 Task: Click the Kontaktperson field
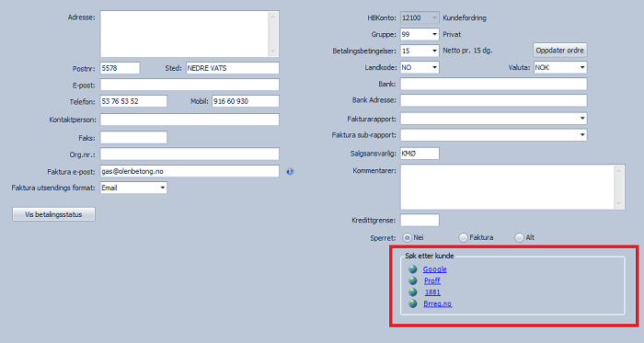190,120
